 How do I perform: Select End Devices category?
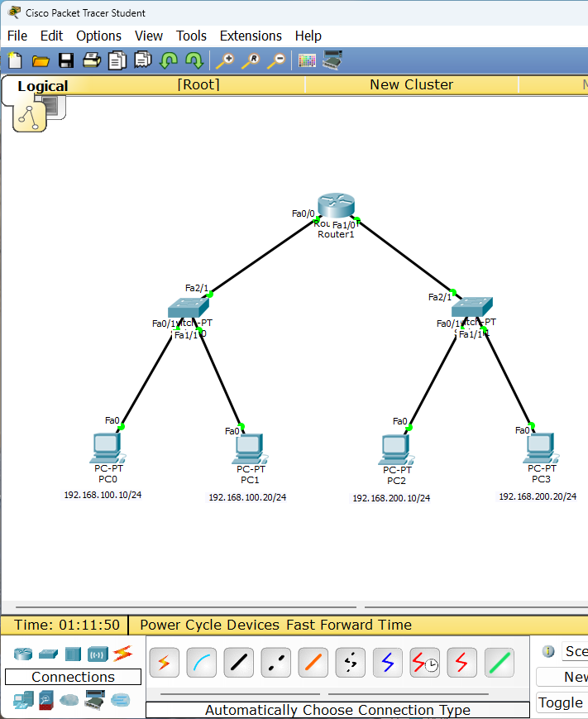[23, 700]
